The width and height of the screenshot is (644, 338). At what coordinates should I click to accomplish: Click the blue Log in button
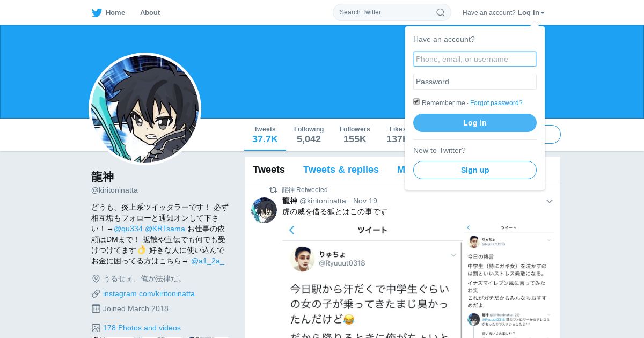475,123
